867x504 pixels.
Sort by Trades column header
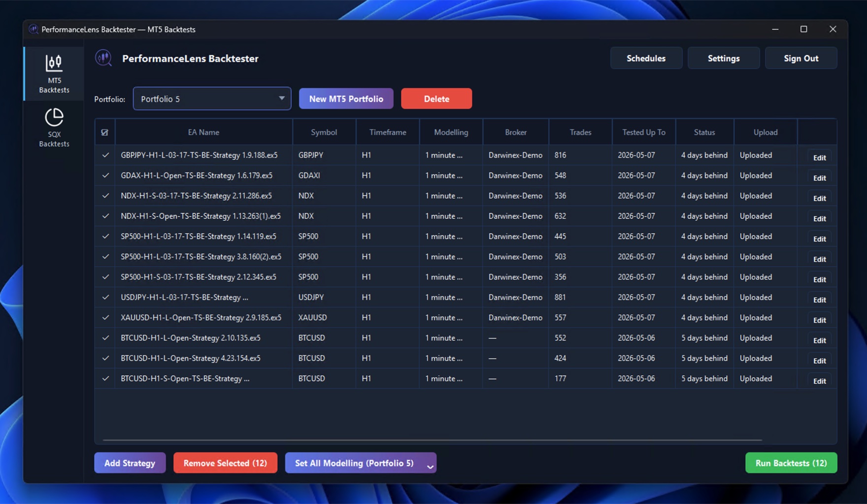[580, 132]
